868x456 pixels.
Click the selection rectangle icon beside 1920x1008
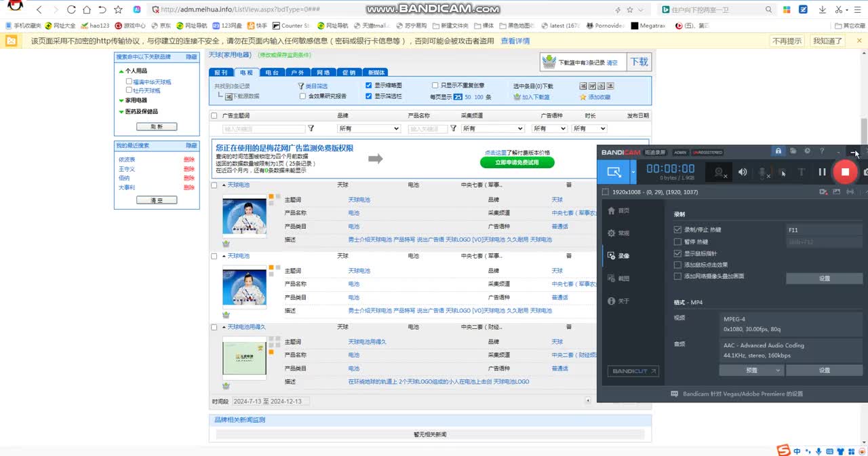point(606,192)
